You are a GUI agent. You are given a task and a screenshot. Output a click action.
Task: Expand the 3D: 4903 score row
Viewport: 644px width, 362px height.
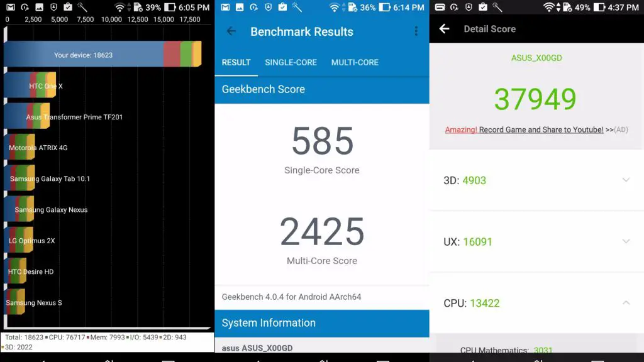tap(536, 180)
